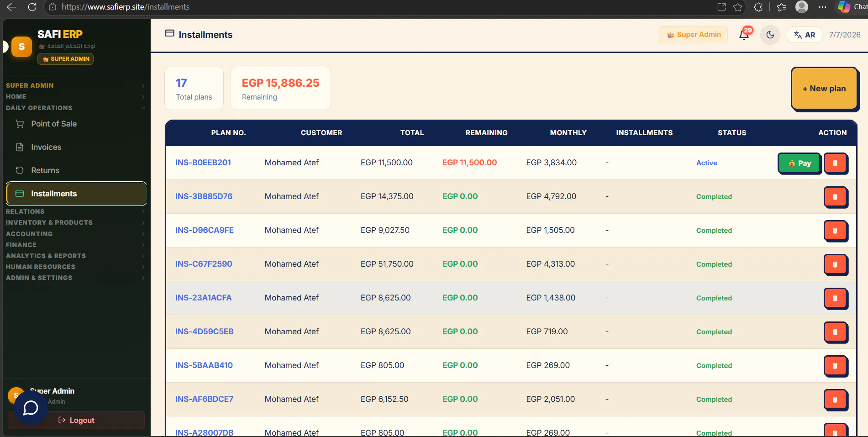The image size is (868, 437).
Task: Click the Active status of INS-B0EEB201
Action: tap(707, 163)
